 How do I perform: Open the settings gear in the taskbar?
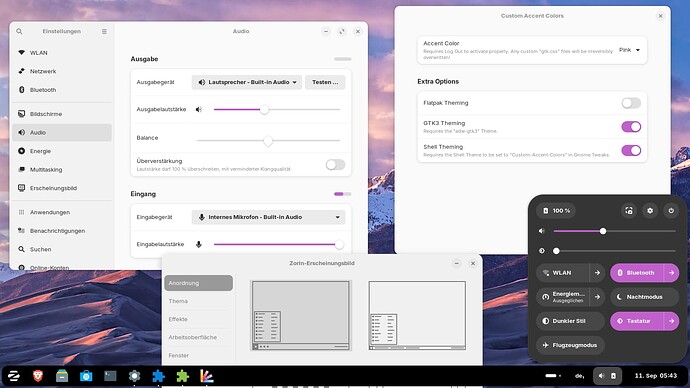[134, 376]
